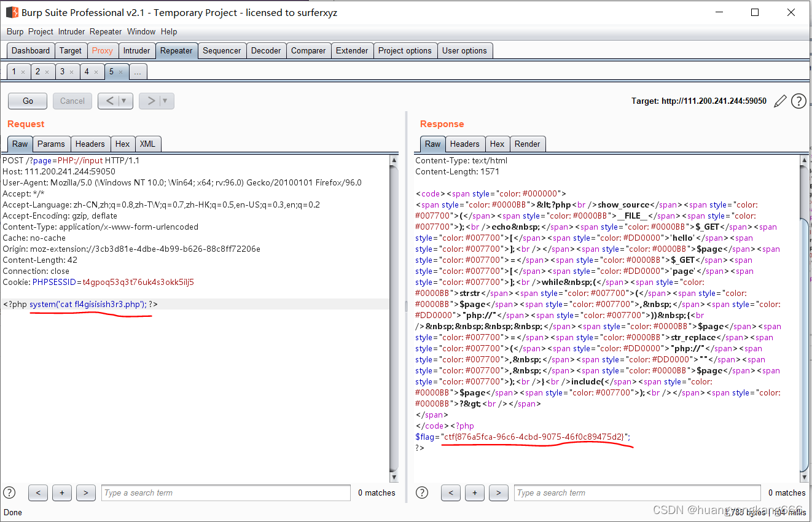The width and height of the screenshot is (812, 522).
Task: Open the Burp menu
Action: pos(15,31)
